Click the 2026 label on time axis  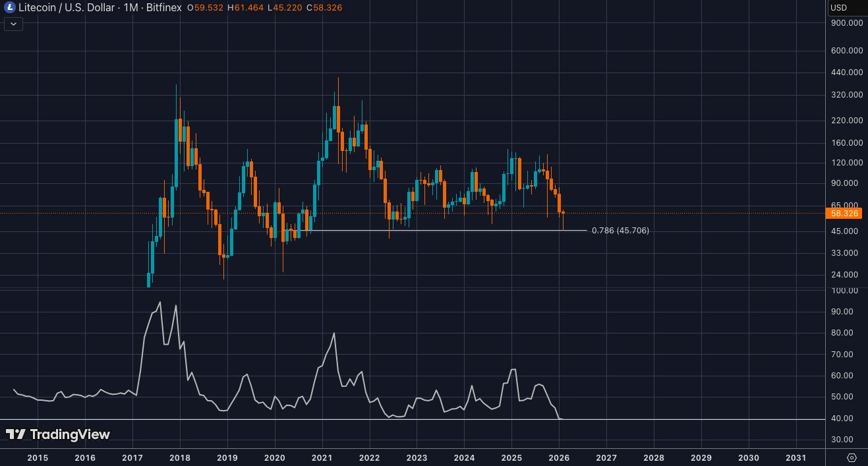tap(559, 457)
